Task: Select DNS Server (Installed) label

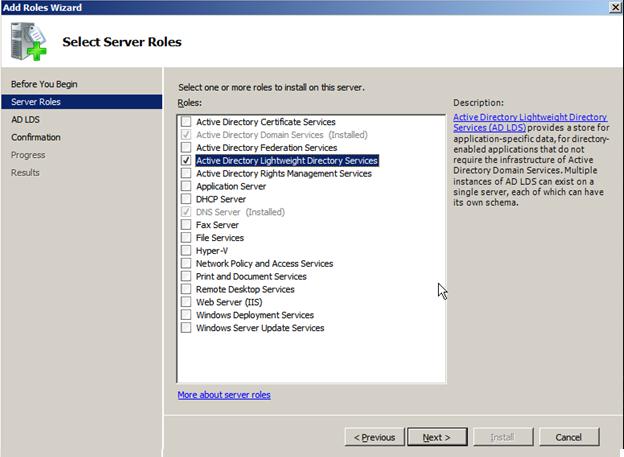Action: (240, 212)
